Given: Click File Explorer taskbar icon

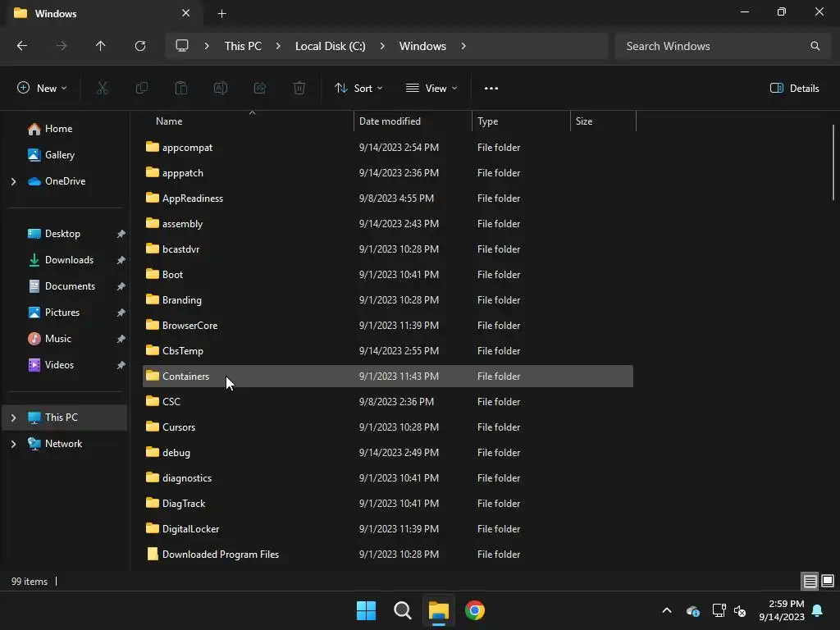Looking at the screenshot, I should coord(438,610).
